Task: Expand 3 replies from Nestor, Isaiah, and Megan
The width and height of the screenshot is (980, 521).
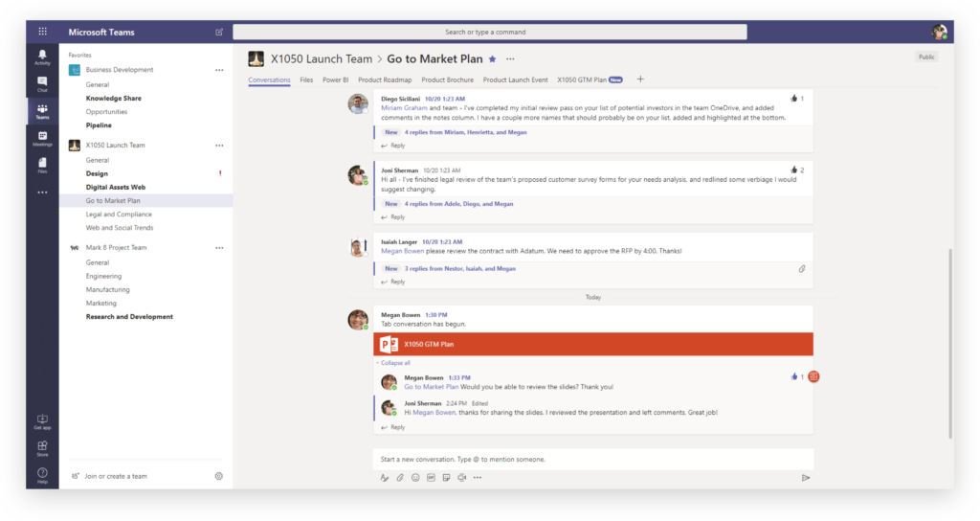Action: [460, 269]
